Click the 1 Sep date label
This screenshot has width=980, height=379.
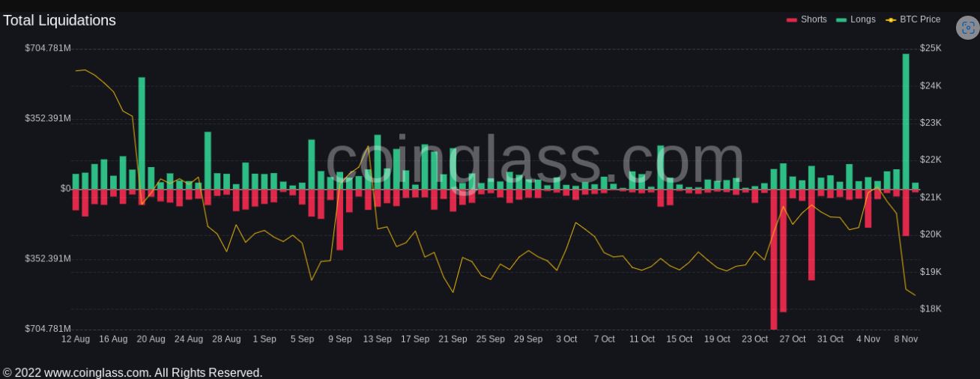pyautogui.click(x=264, y=339)
